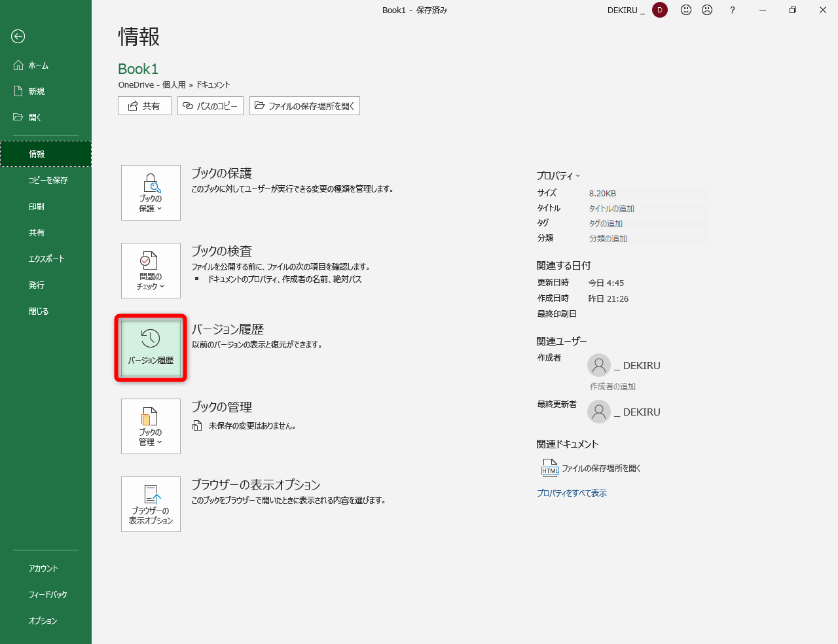Select the 情報 (Info) tab

[x=46, y=154]
